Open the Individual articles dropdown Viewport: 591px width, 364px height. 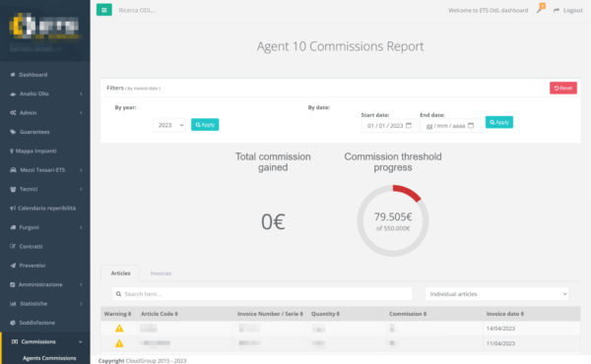click(496, 294)
